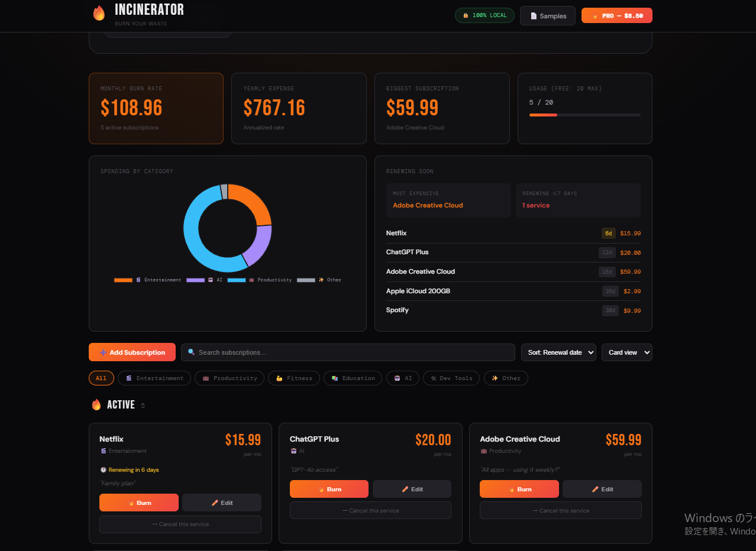Click the $15.99 price on Netflix card
Viewport: 756px width, 551px height.
(x=243, y=440)
